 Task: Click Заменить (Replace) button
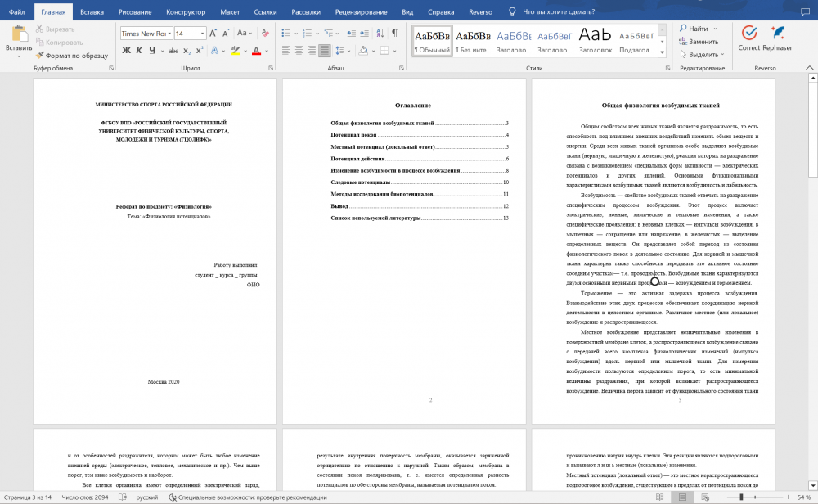coord(699,41)
